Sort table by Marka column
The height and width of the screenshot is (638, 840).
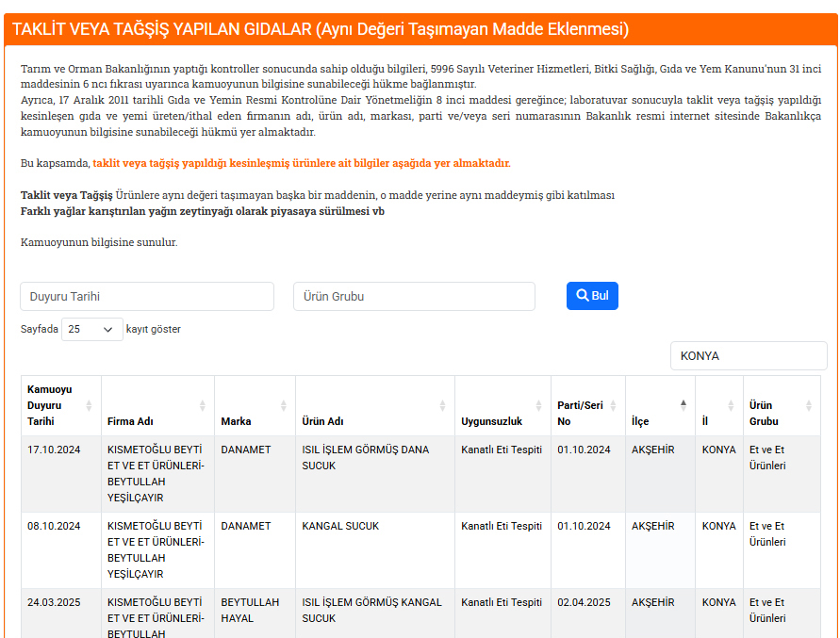(x=255, y=405)
